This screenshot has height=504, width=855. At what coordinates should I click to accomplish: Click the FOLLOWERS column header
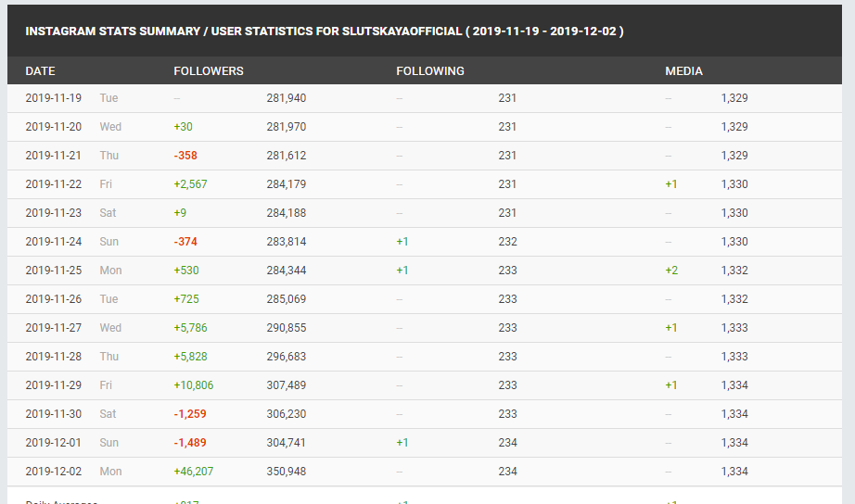pos(209,70)
